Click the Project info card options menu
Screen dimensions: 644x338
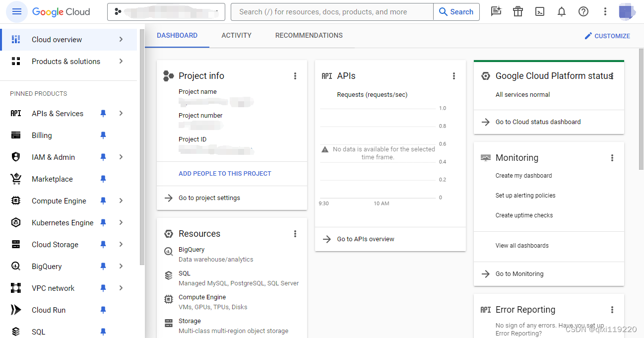coord(295,76)
